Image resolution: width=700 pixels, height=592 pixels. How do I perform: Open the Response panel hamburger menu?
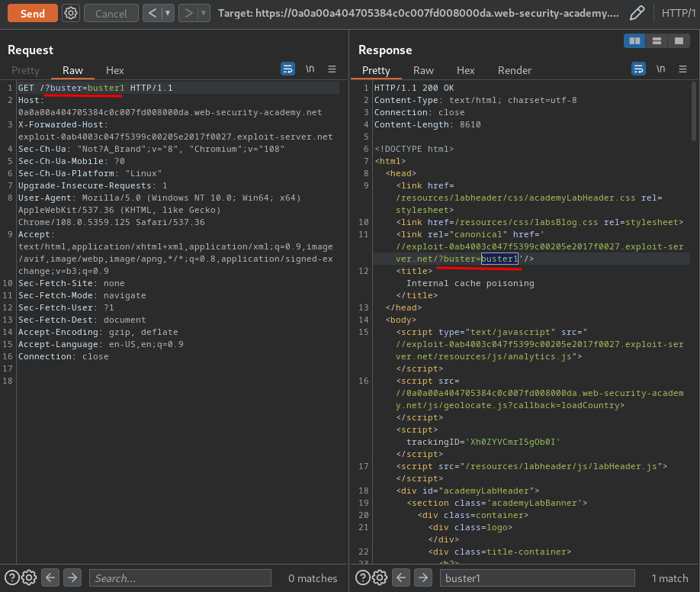(682, 69)
